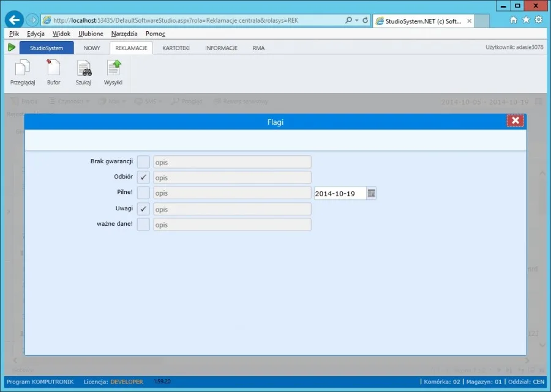Switch to the INFORMACJE ribbon tab

coord(222,48)
